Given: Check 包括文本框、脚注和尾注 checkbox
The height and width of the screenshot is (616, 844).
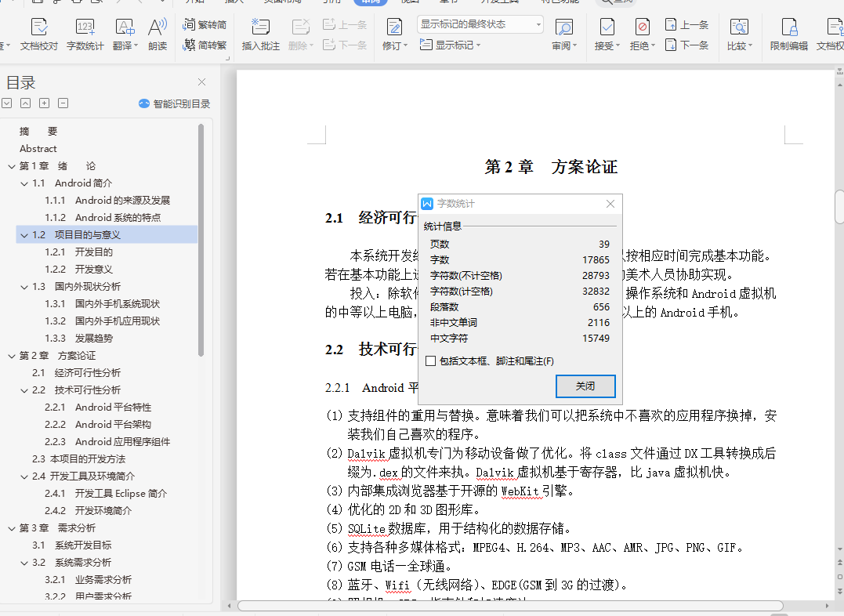Looking at the screenshot, I should click(x=430, y=361).
